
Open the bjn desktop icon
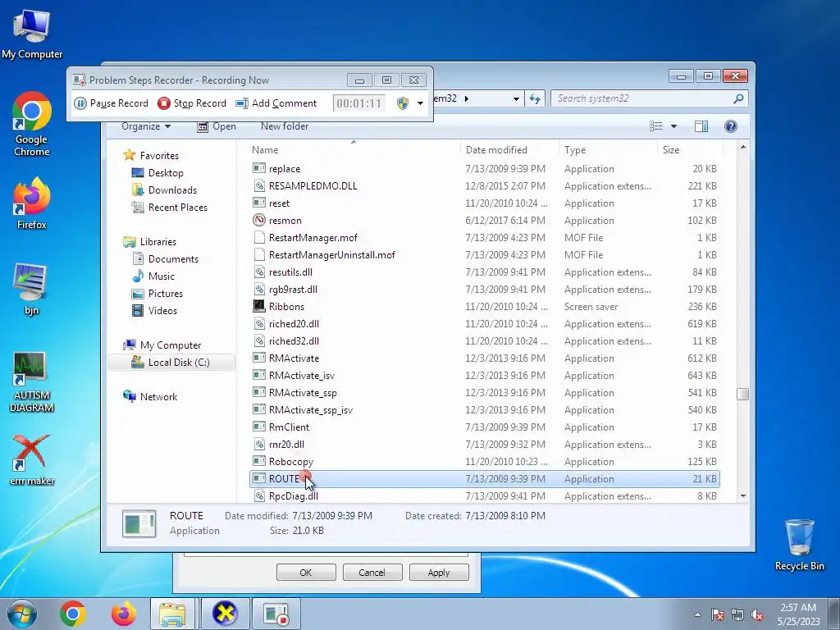(x=32, y=290)
